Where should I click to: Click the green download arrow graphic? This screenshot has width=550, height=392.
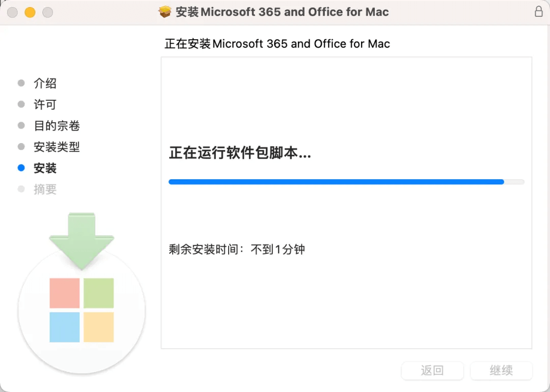[81, 241]
